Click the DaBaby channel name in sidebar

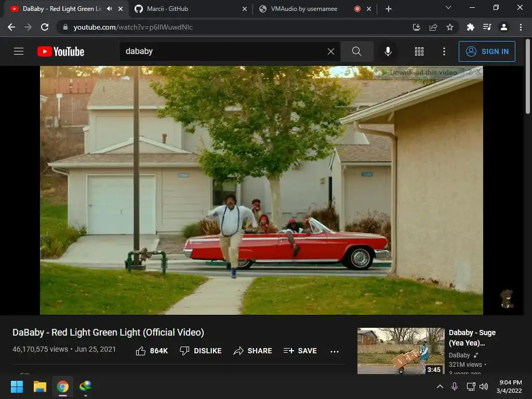click(x=459, y=355)
